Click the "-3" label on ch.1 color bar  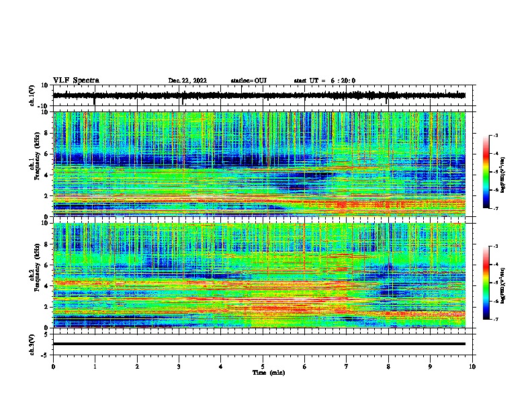(496, 136)
